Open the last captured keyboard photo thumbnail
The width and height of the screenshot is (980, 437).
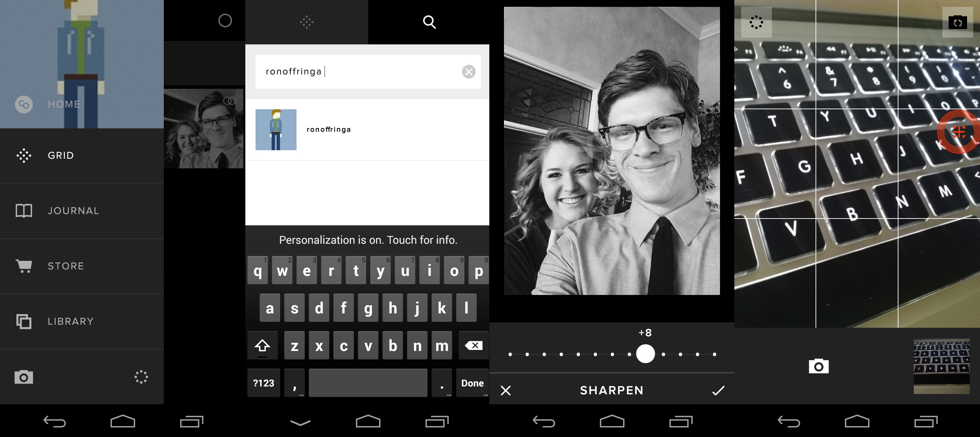point(941,367)
